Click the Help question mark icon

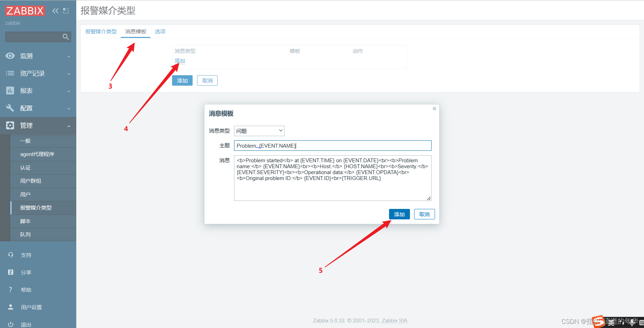pos(11,290)
